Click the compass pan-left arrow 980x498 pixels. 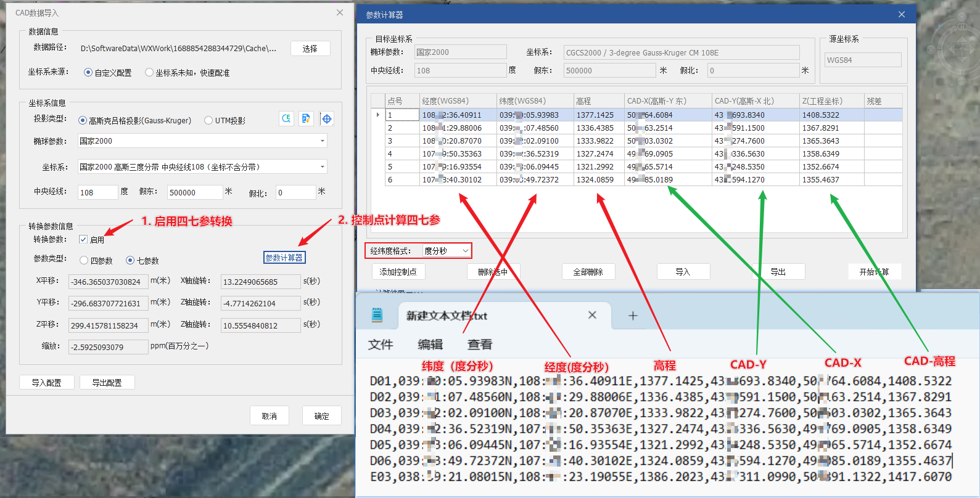(951, 50)
